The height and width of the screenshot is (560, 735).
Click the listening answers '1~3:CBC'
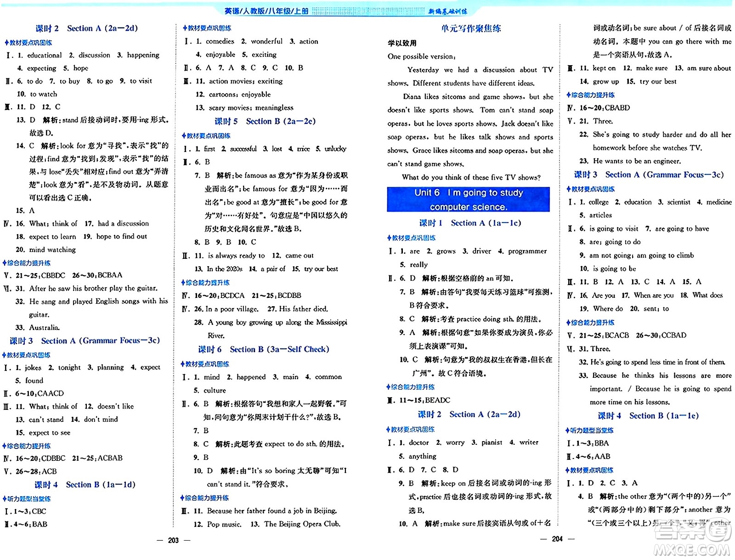coord(30,511)
